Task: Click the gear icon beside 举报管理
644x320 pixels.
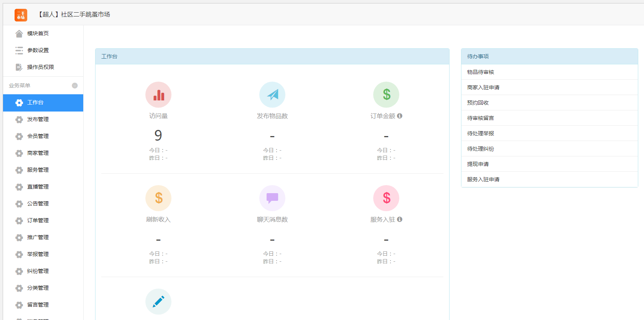Action: pyautogui.click(x=19, y=254)
